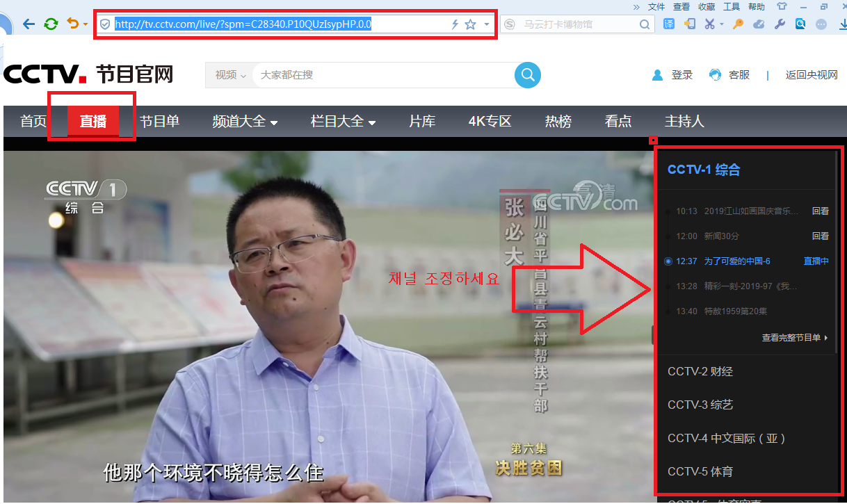847x504 pixels.
Task: Click the lightning speed mode icon
Action: pos(455,24)
